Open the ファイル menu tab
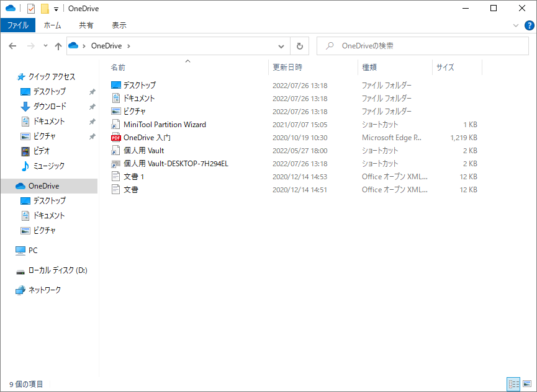Viewport: 537px width, 392px height. pyautogui.click(x=18, y=25)
